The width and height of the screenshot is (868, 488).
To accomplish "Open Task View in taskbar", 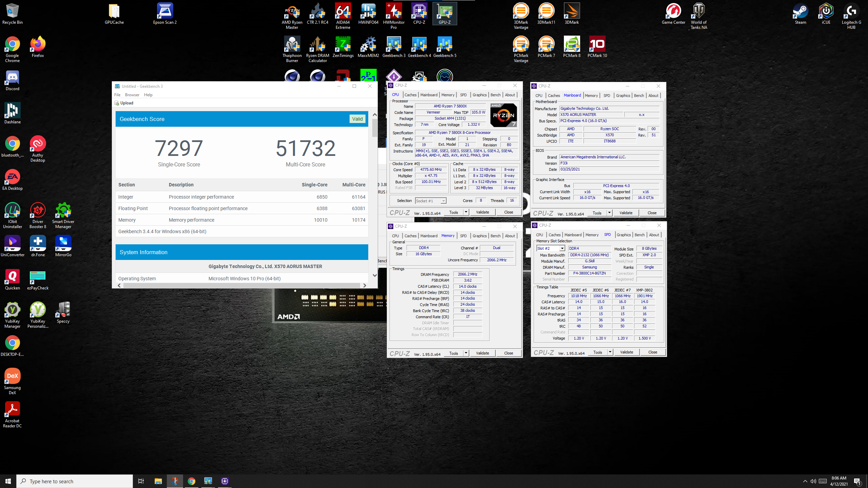I will pyautogui.click(x=141, y=481).
